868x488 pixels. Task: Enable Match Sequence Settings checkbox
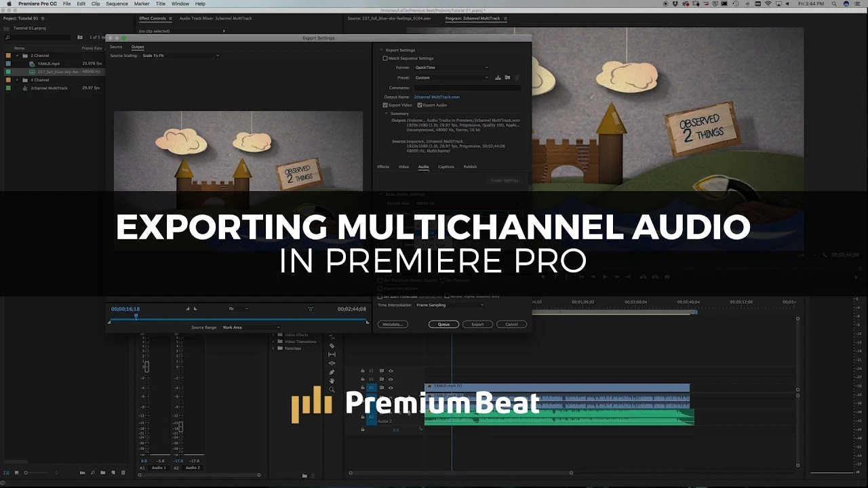[x=386, y=58]
